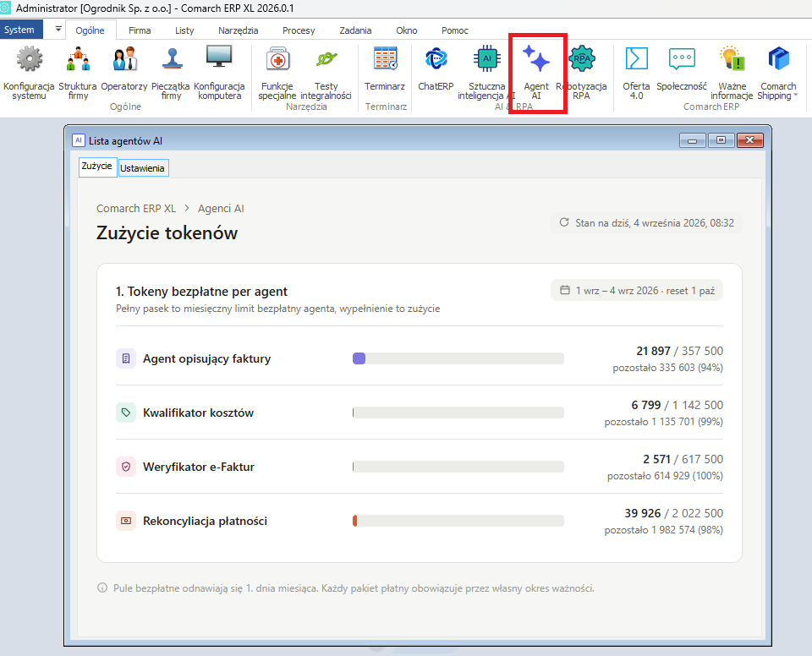Click info icon in footer note

click(x=102, y=588)
